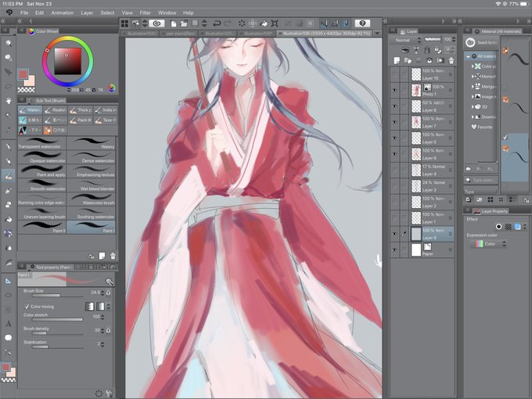532x399 pixels.
Task: Select the Wet bleed blender brush
Action: 91,185
